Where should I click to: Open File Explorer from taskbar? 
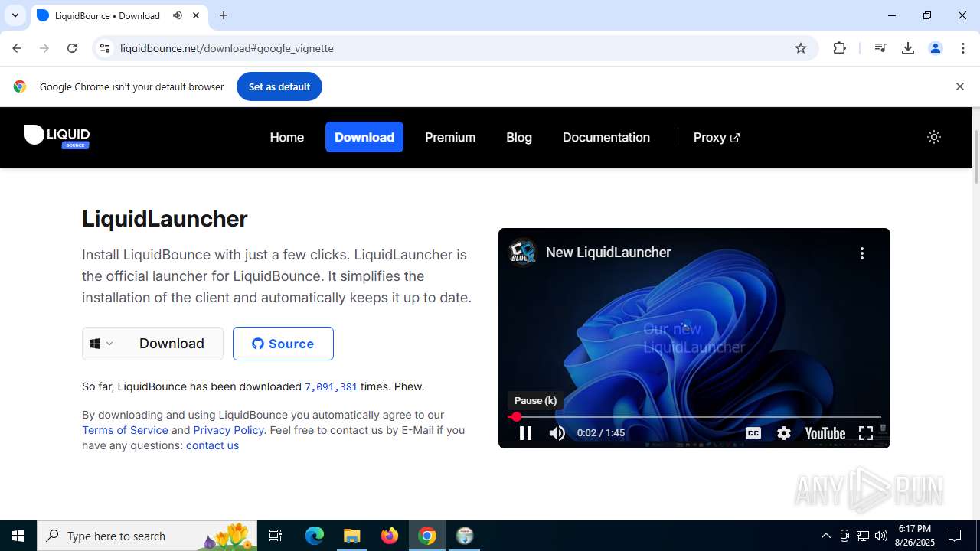pyautogui.click(x=352, y=536)
